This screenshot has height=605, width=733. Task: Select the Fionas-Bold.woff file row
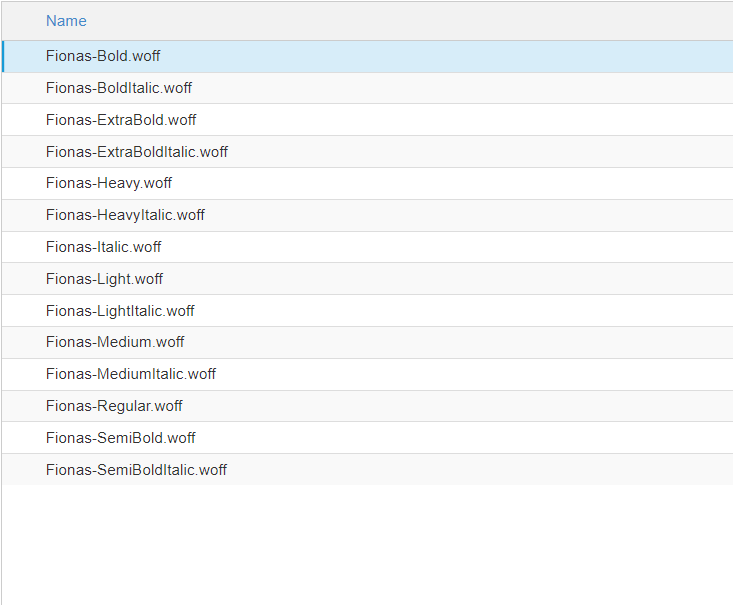click(x=367, y=56)
